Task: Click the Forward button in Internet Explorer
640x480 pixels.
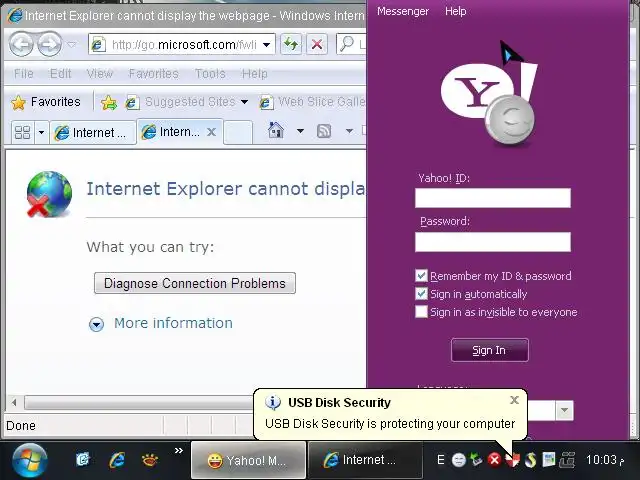Action: 49,44
